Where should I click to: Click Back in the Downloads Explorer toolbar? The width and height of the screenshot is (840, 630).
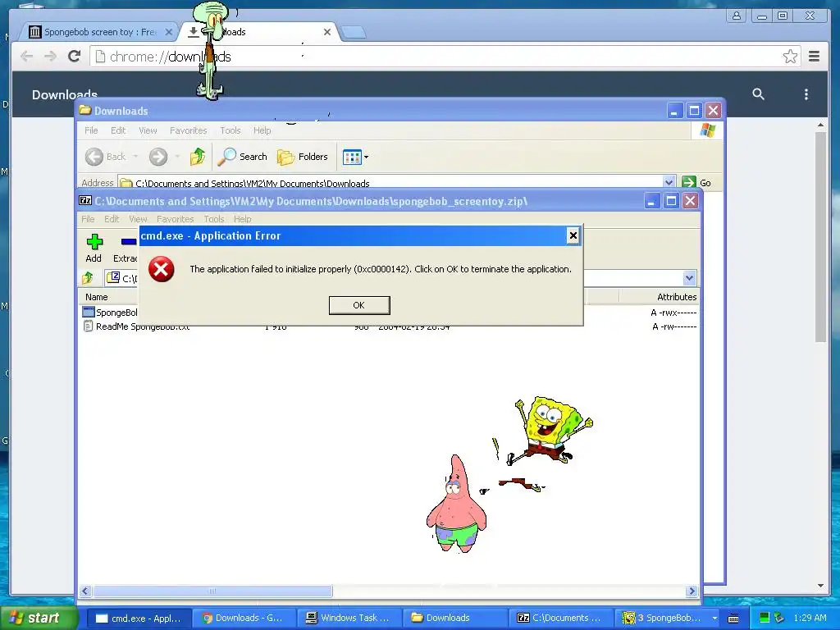pos(106,157)
